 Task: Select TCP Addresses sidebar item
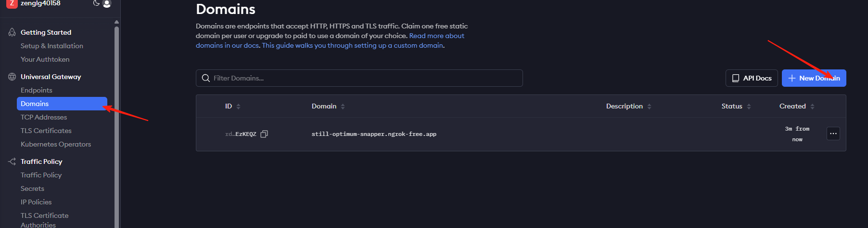coord(44,117)
